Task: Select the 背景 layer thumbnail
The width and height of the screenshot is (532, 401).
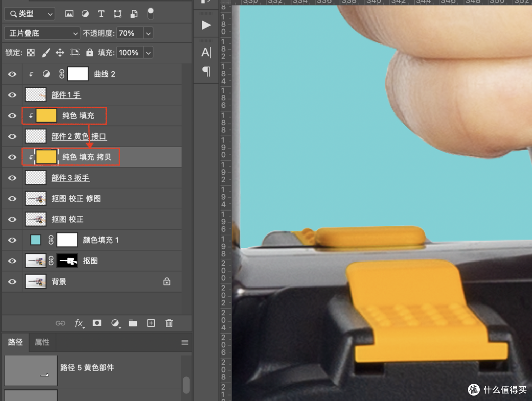Action: coord(35,281)
